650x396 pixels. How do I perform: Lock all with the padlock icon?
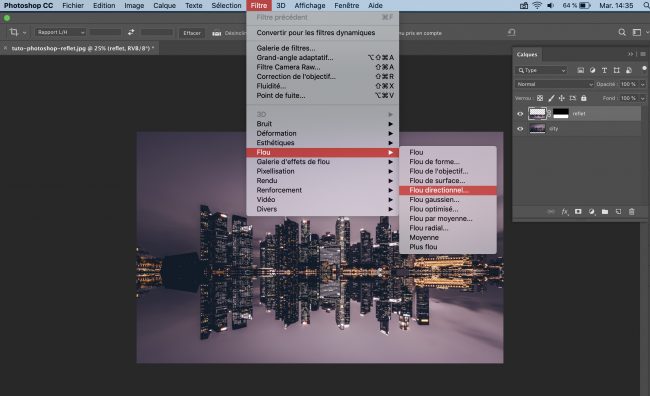coord(584,98)
